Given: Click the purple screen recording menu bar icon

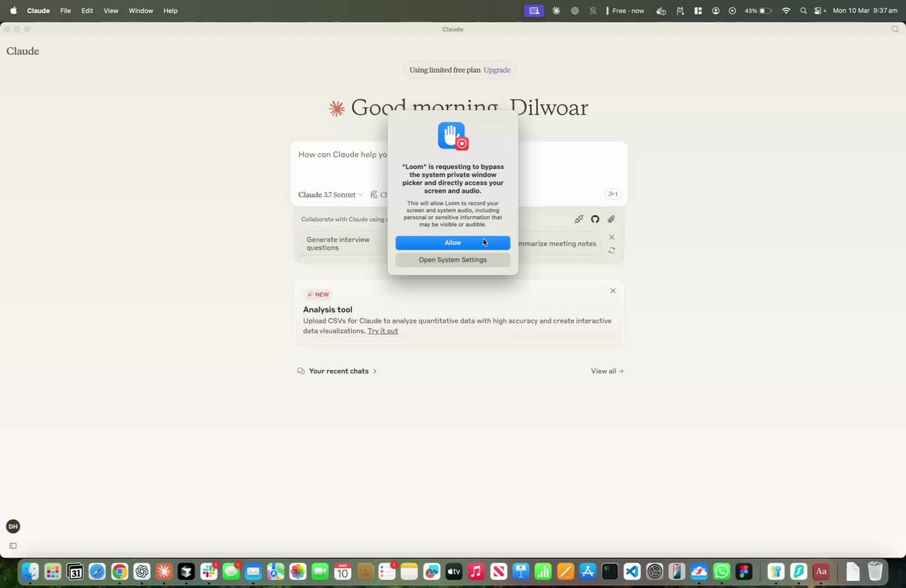Looking at the screenshot, I should (x=534, y=11).
